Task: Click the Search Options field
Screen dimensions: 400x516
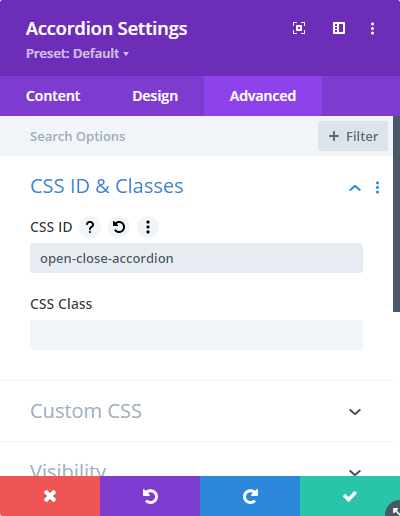Action: click(x=159, y=136)
